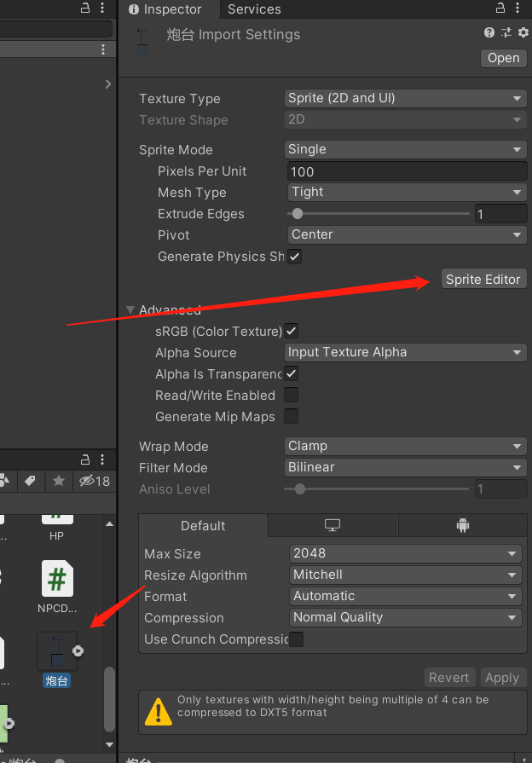The image size is (532, 763).
Task: Click the Extrude Edges value field
Action: click(x=500, y=214)
